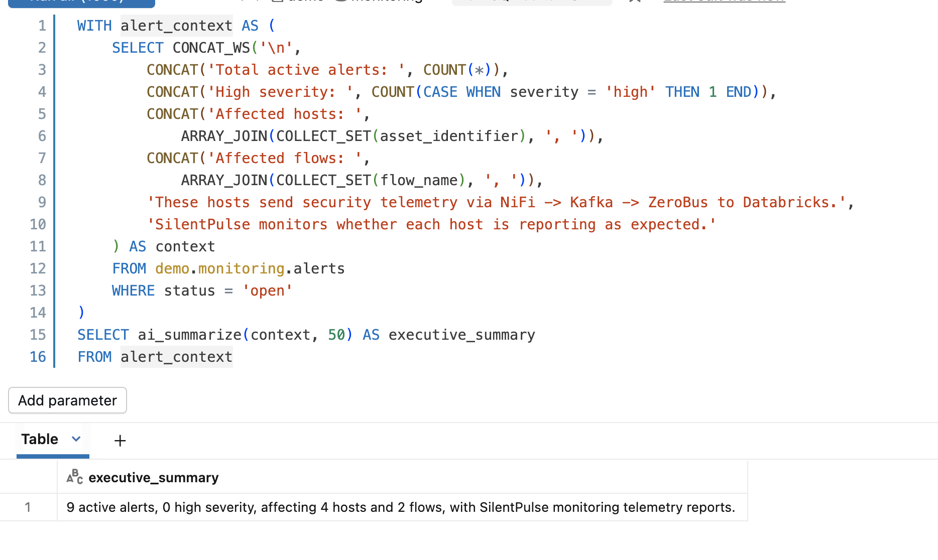Screen dimensions: 938x560
Task: Add a new visualization with the plus icon
Action: (120, 441)
